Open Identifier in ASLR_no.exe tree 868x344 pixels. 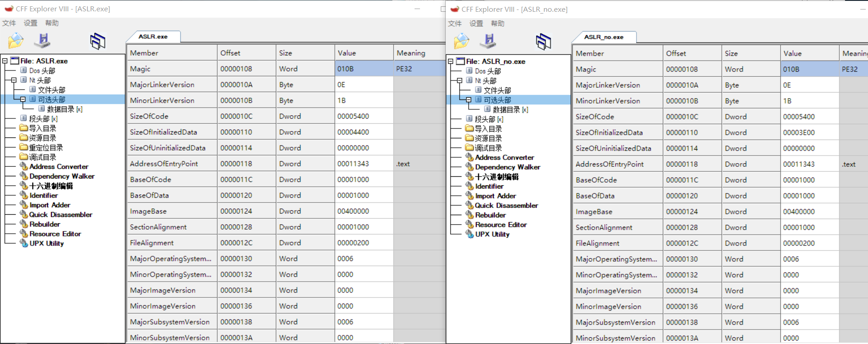tap(489, 186)
